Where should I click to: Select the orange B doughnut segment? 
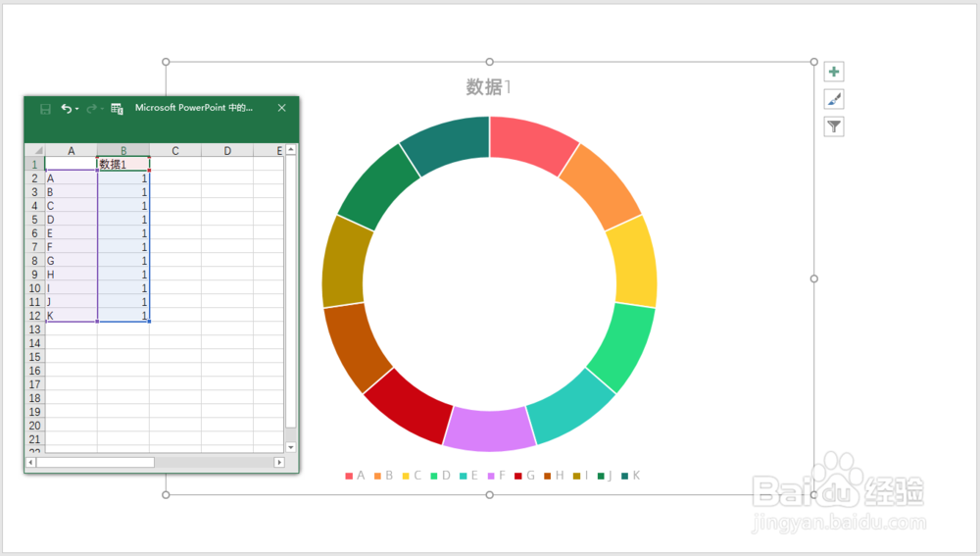600,185
